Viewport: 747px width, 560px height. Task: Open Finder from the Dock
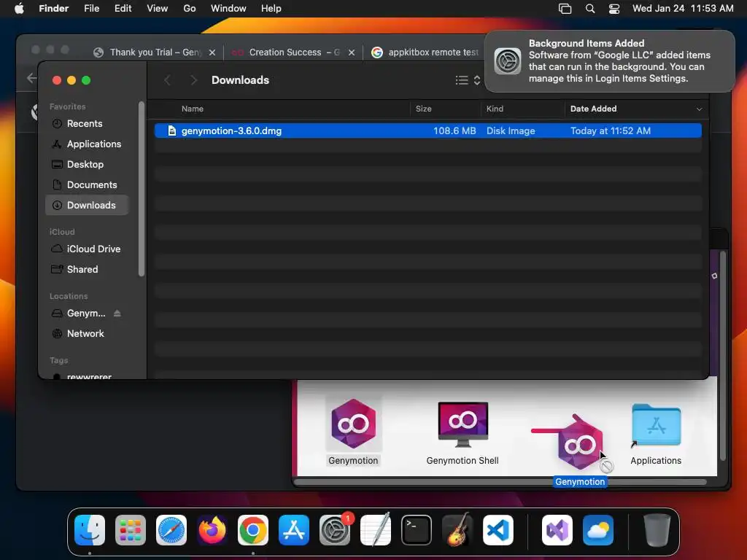click(90, 530)
